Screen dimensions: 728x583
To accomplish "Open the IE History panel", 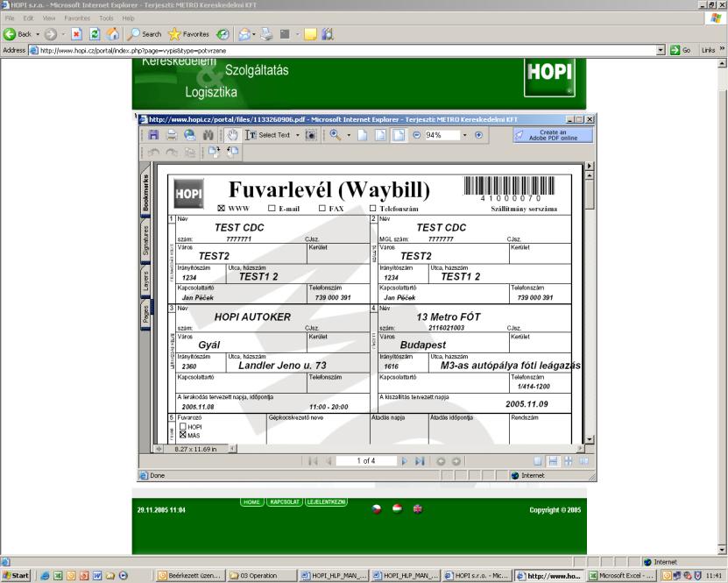I will 223,34.
